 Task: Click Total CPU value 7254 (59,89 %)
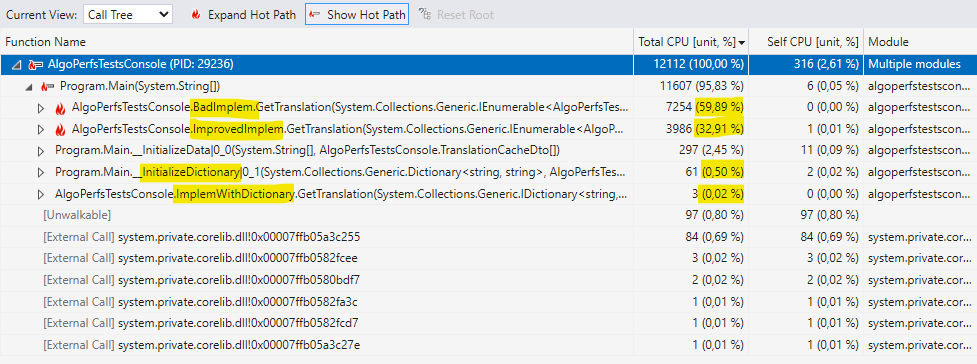click(x=705, y=108)
